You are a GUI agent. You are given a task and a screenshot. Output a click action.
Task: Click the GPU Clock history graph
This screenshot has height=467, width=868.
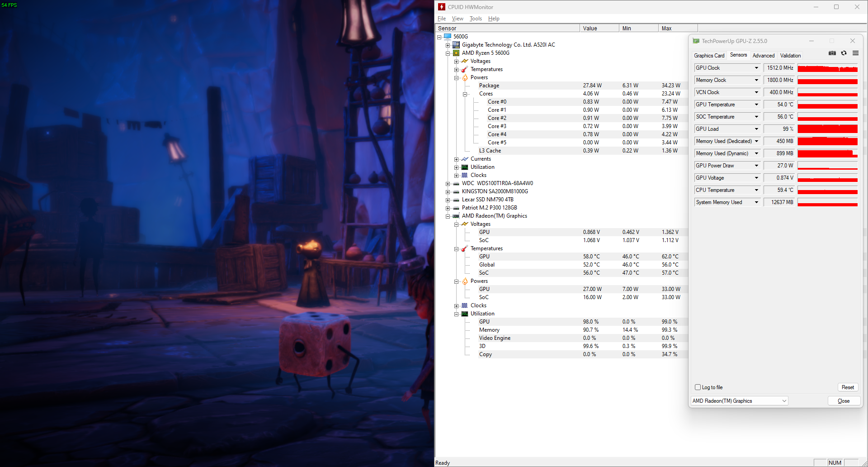[x=827, y=68]
